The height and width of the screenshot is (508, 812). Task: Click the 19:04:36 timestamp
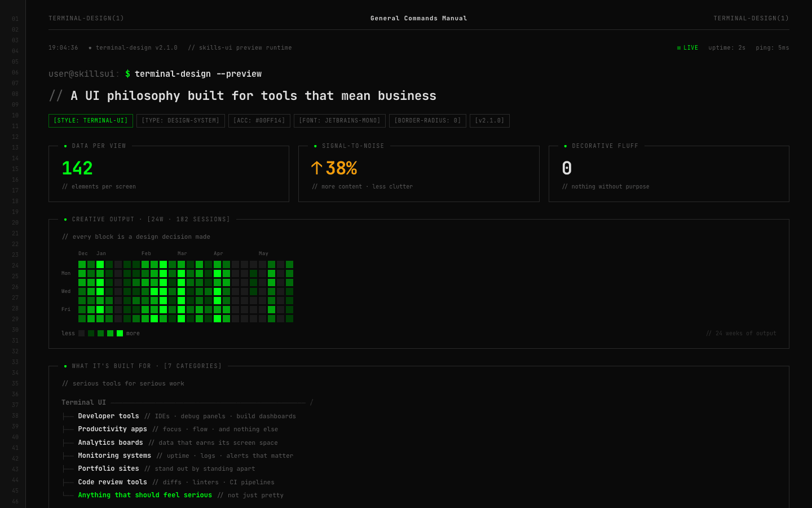63,48
